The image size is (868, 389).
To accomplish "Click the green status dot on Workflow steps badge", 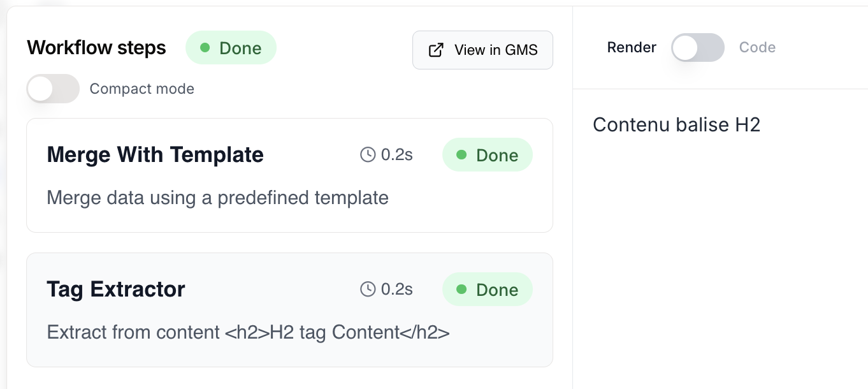I will (205, 48).
